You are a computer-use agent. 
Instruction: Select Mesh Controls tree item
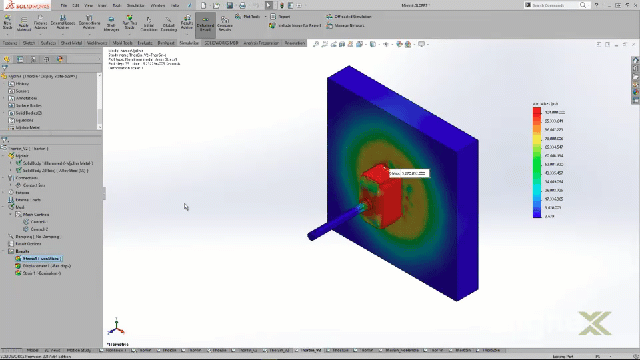32,215
